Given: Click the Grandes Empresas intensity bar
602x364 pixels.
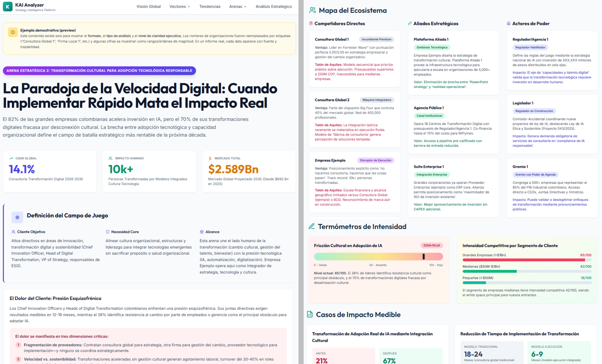Looking at the screenshot, I should 526,260.
